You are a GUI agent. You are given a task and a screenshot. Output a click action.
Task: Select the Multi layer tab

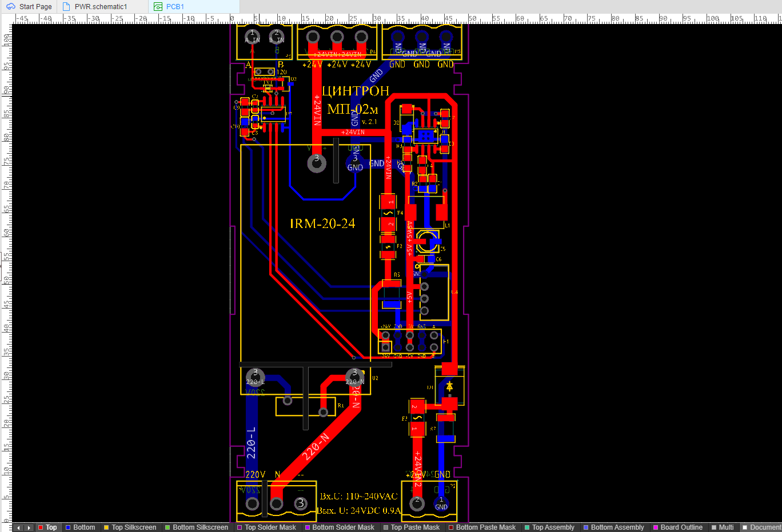pos(722,527)
